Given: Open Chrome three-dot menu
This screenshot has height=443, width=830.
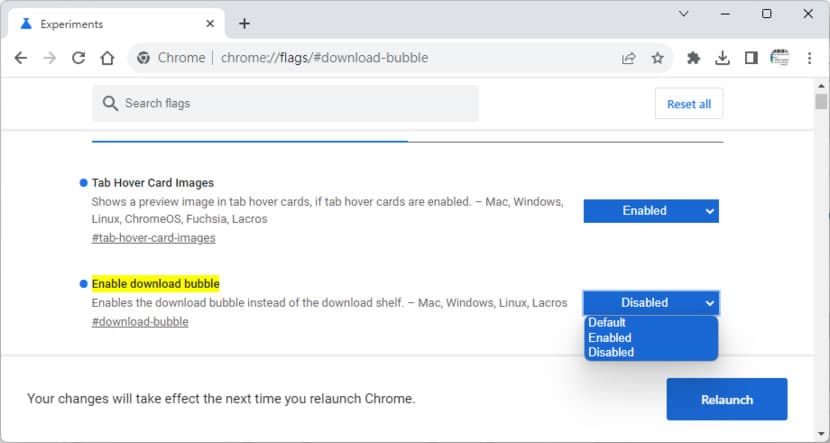Looking at the screenshot, I should pyautogui.click(x=809, y=58).
